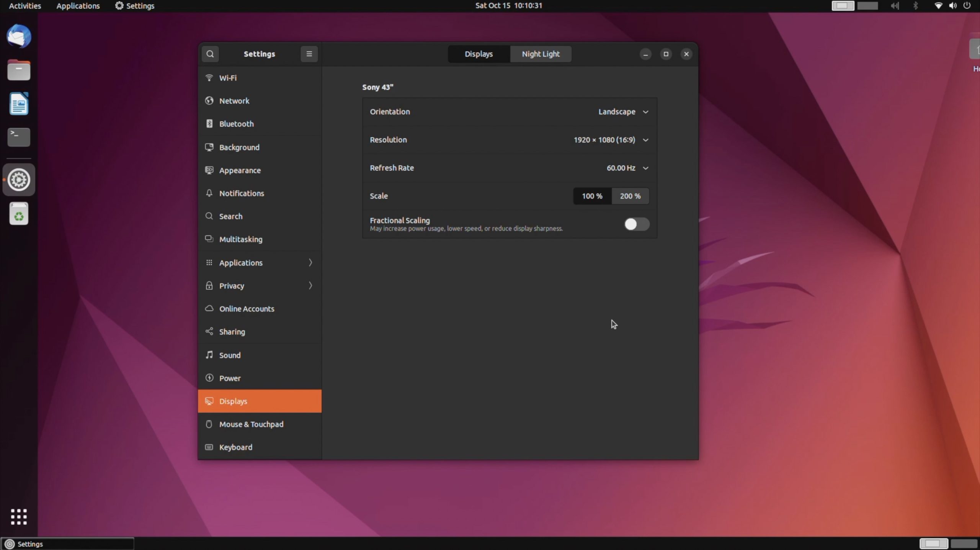Click the search magnifier icon in Settings
Image resolution: width=980 pixels, height=550 pixels.
210,54
